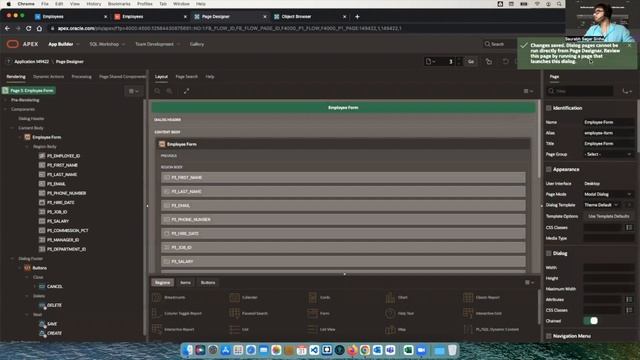Screen dimensions: 640x360
Task: Collapse the Content Body tree node
Action: [12, 128]
